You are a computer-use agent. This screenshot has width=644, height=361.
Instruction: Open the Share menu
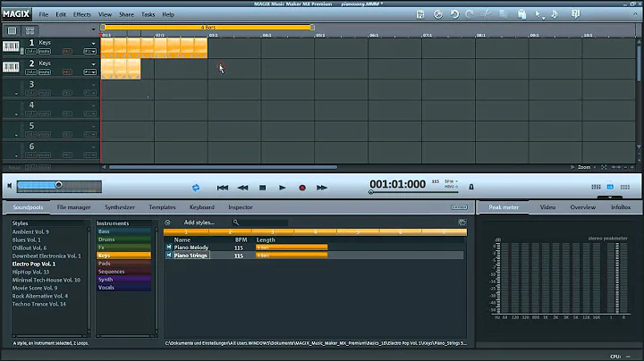[x=126, y=14]
